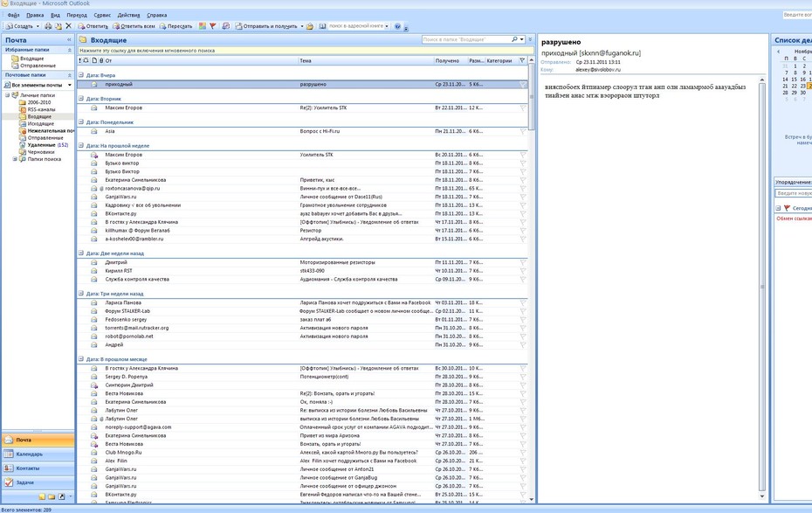Toggle flag on Усилитель STK message row
The image size is (812, 513).
(x=522, y=155)
